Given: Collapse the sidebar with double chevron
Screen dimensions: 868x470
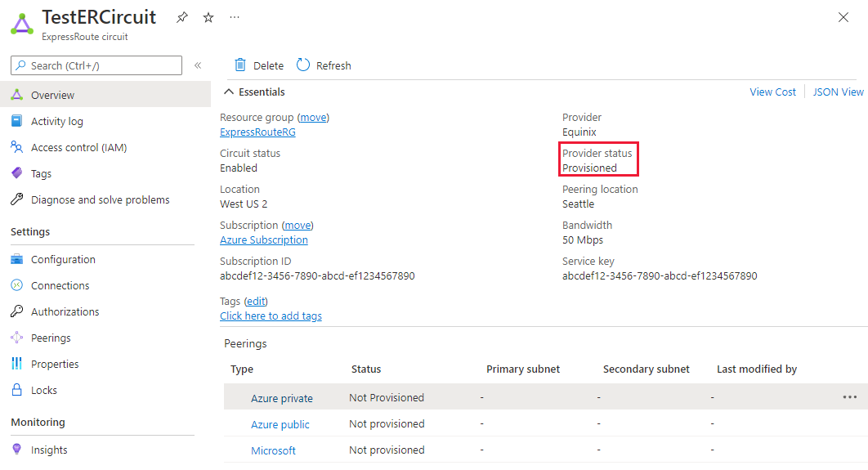Looking at the screenshot, I should (198, 65).
